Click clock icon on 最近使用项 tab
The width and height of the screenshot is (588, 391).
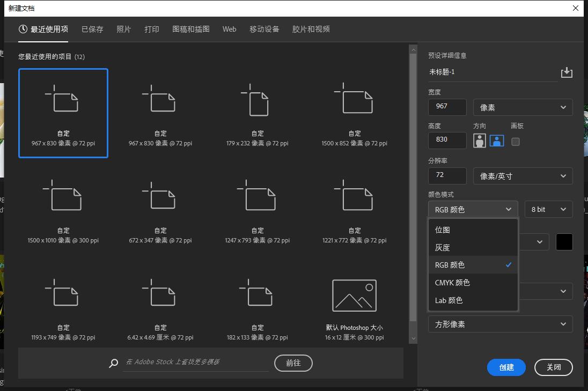[23, 29]
